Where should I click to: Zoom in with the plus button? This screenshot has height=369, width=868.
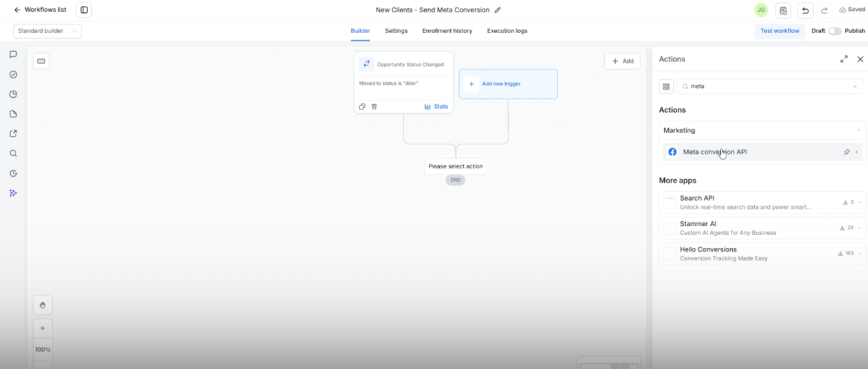(43, 328)
